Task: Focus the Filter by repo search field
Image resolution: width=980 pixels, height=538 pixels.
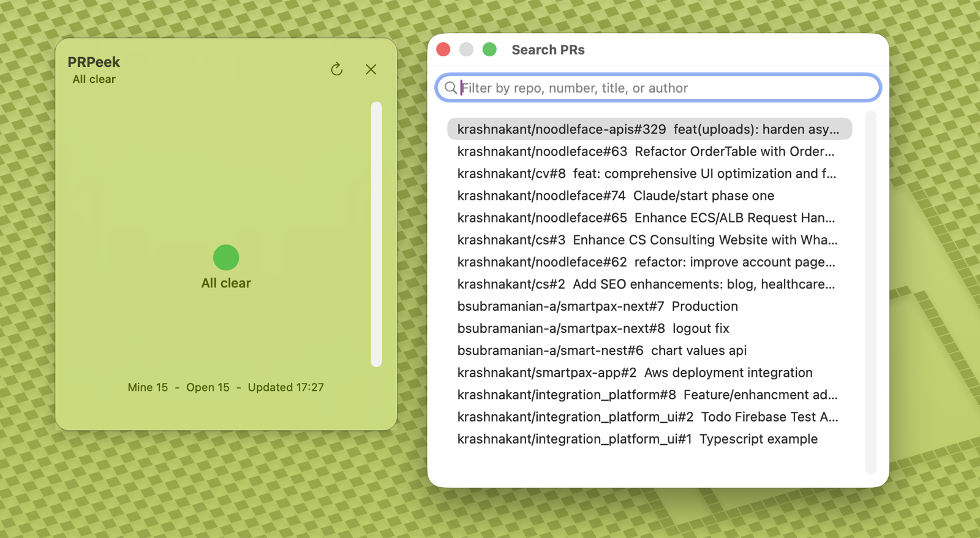Action: [658, 88]
